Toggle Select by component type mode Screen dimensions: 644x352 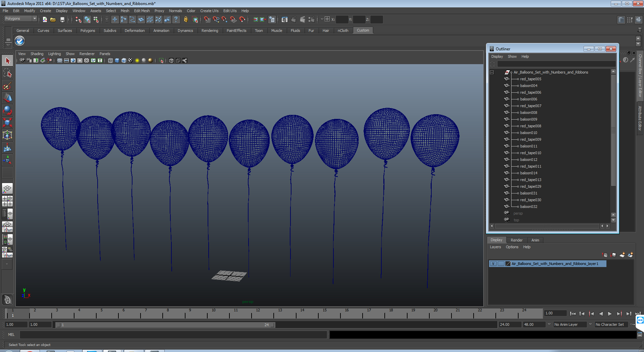pyautogui.click(x=96, y=19)
